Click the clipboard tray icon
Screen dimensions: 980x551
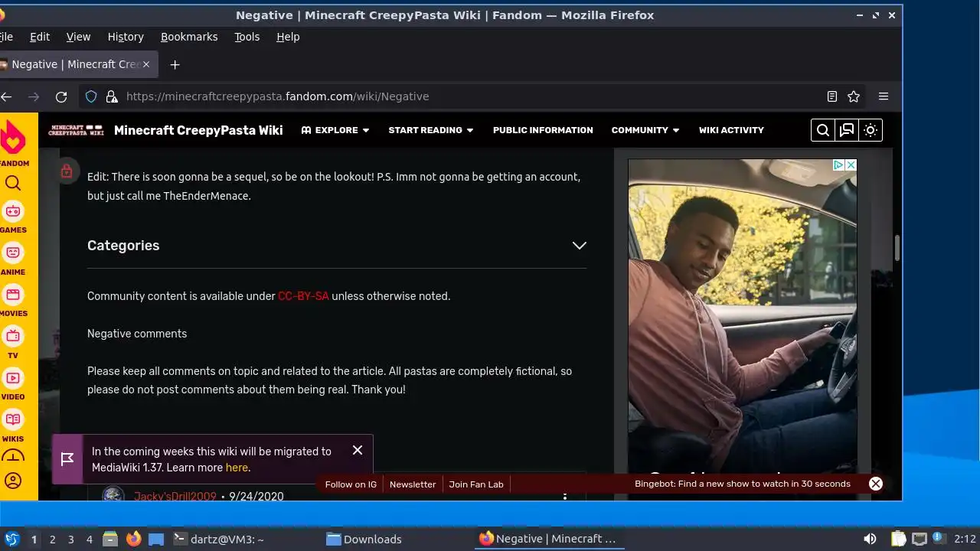pos(898,539)
